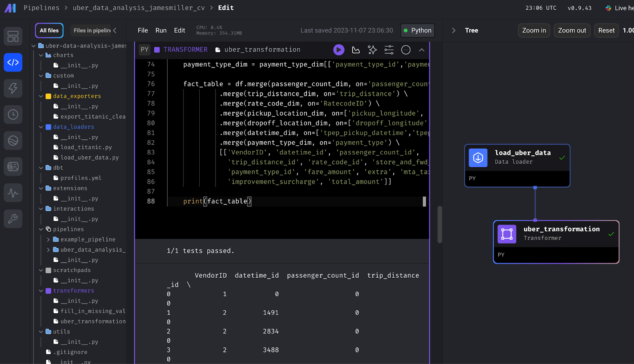Open the File menu
The width and height of the screenshot is (634, 364).
coord(143,30)
